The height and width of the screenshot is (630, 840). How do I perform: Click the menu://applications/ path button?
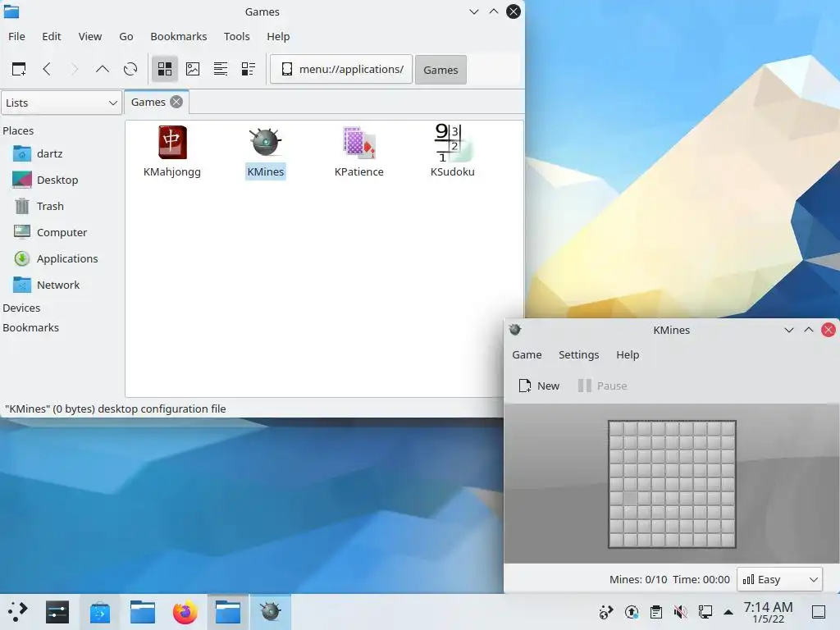tap(341, 69)
